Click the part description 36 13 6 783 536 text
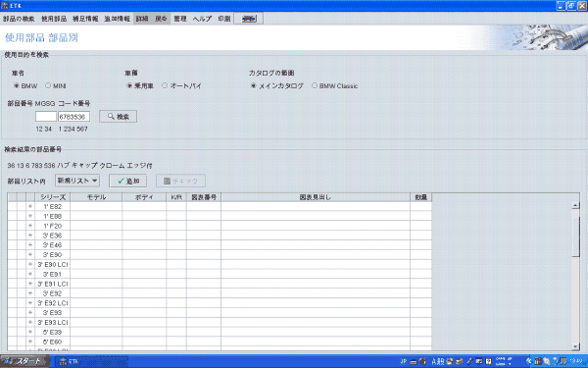This screenshot has height=368, width=588. click(80, 165)
